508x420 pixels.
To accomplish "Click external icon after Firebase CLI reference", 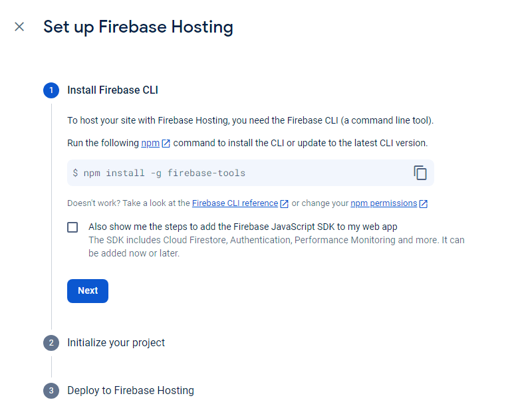I will [x=285, y=203].
